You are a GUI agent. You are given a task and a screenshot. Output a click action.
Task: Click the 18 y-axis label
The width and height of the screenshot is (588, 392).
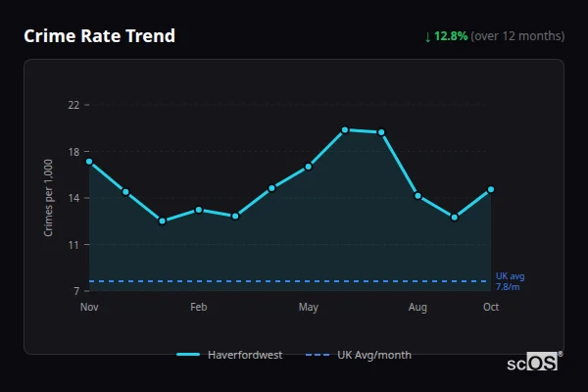pos(73,152)
